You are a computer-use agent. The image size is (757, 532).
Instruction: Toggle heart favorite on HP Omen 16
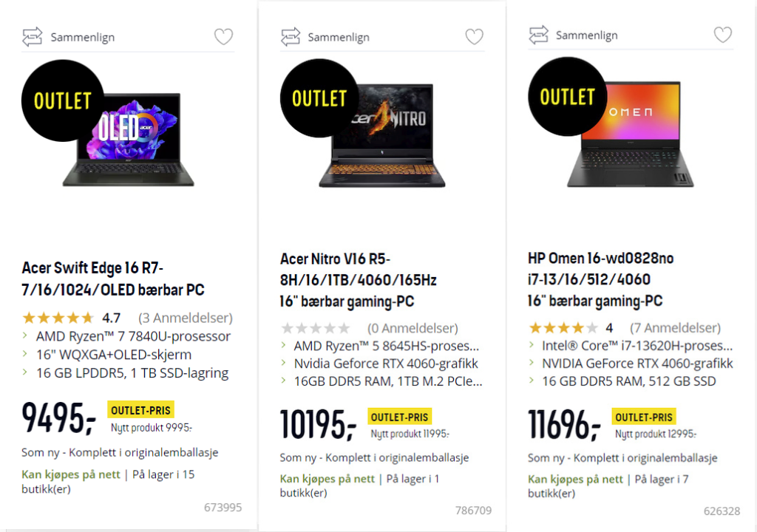pos(722,35)
